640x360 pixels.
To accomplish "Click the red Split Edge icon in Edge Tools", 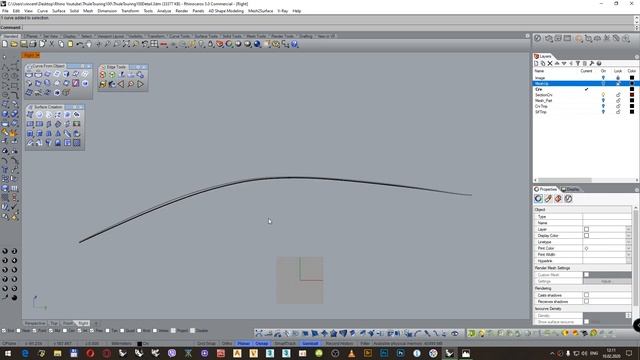I will (x=102, y=75).
